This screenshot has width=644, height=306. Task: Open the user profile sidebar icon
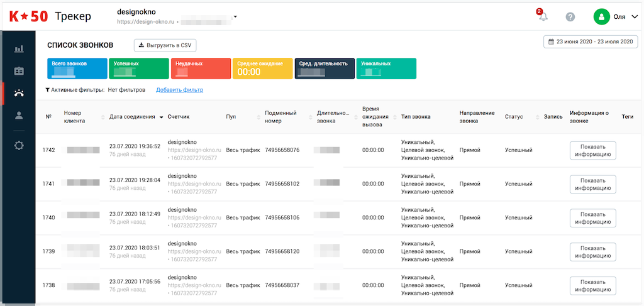[19, 115]
